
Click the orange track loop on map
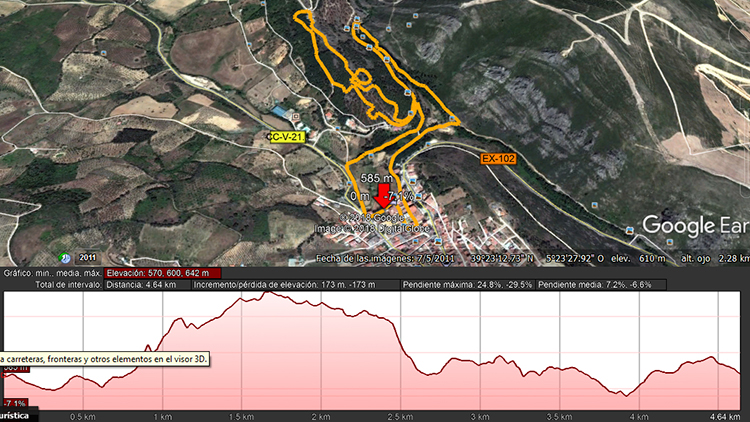pyautogui.click(x=364, y=77)
